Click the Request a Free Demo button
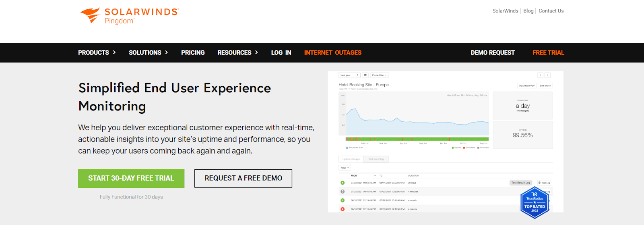 [243, 178]
